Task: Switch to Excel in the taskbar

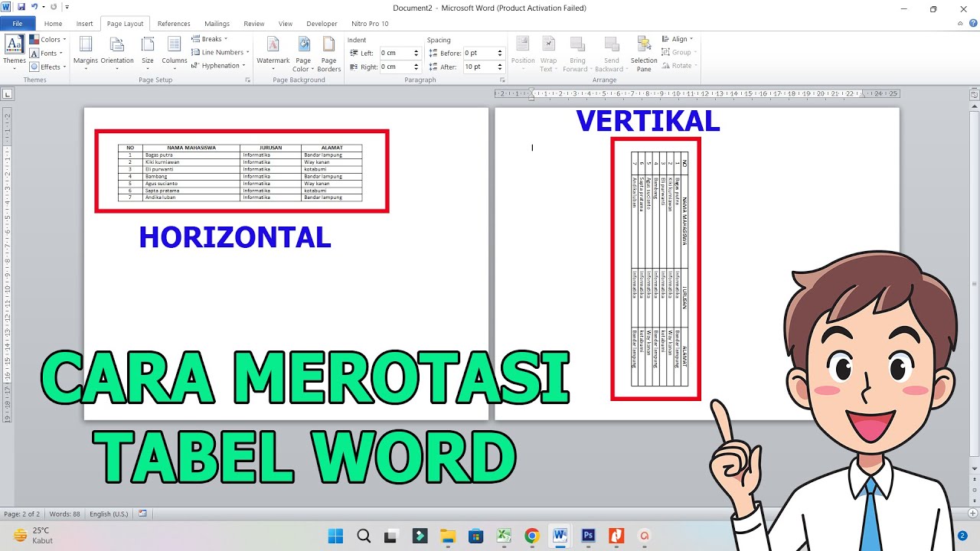Action: [504, 536]
